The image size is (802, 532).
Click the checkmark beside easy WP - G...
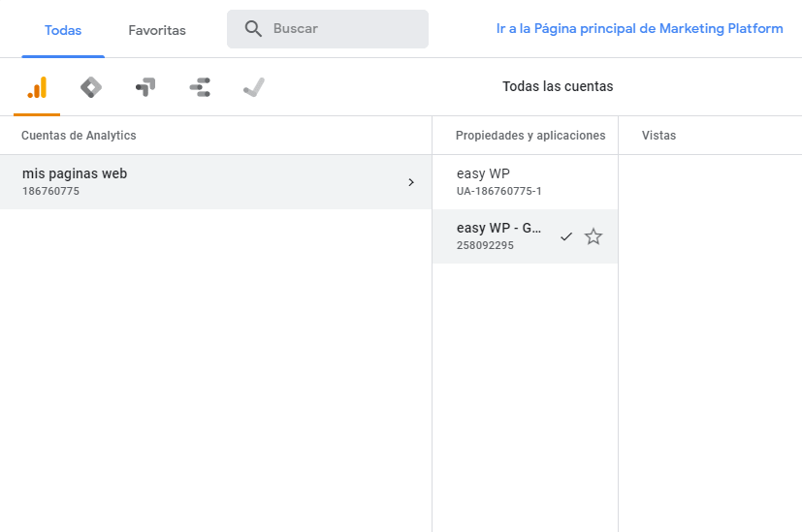[566, 236]
